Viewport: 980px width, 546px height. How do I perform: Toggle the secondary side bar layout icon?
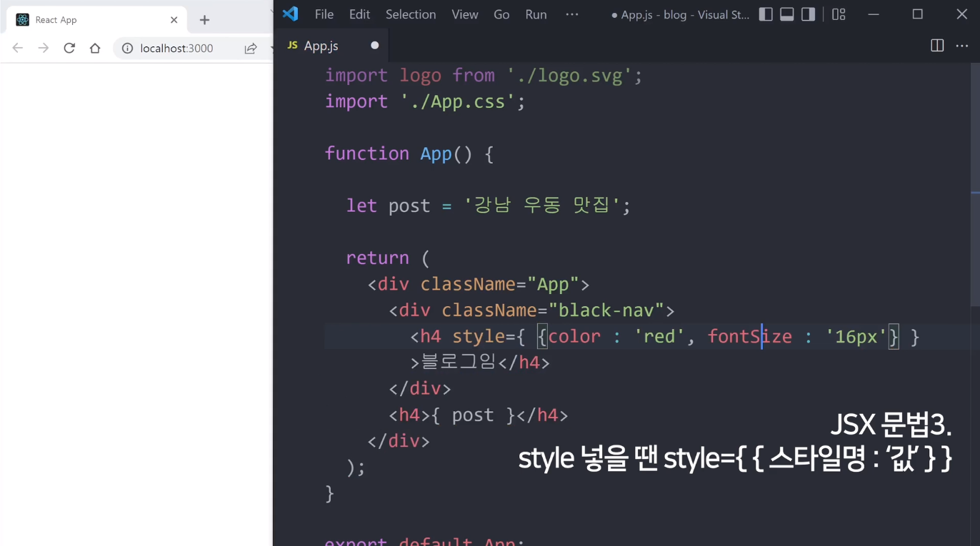pos(809,14)
